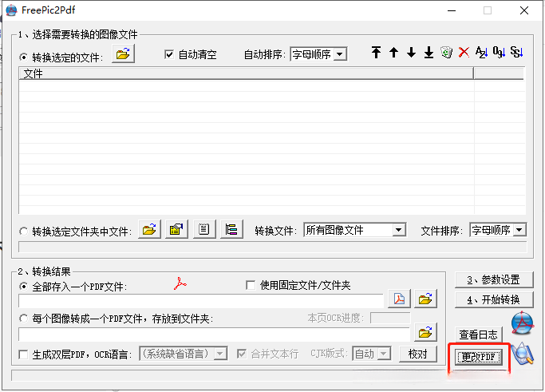Click the FreePic2Pdf title bar app icon
The image size is (545, 392).
click(x=11, y=10)
